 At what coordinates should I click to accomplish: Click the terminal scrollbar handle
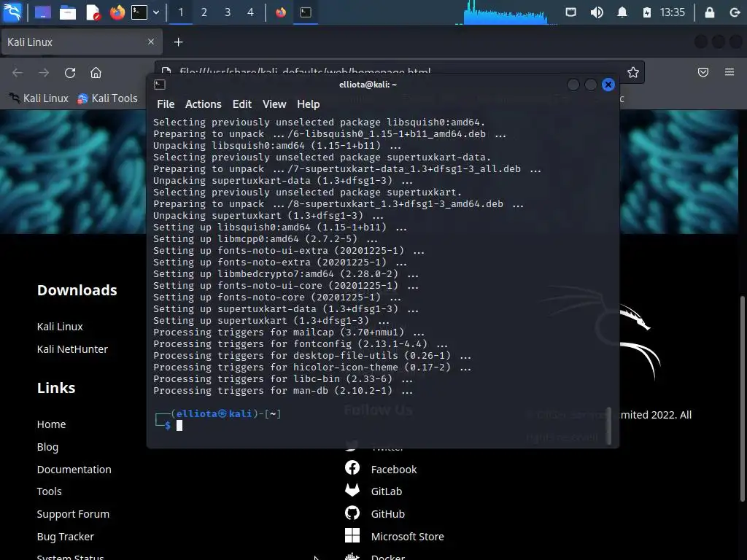click(x=609, y=425)
